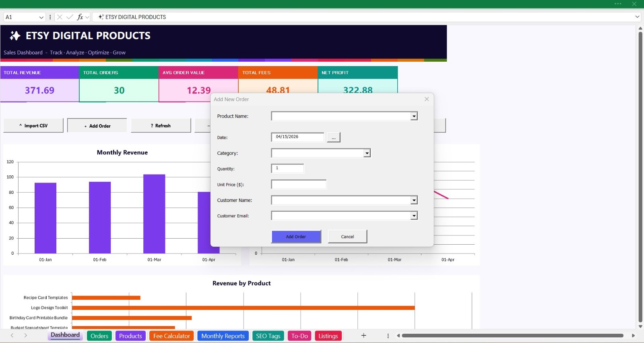The width and height of the screenshot is (644, 343).
Task: Submit with blue Add Order button
Action: [x=296, y=237]
